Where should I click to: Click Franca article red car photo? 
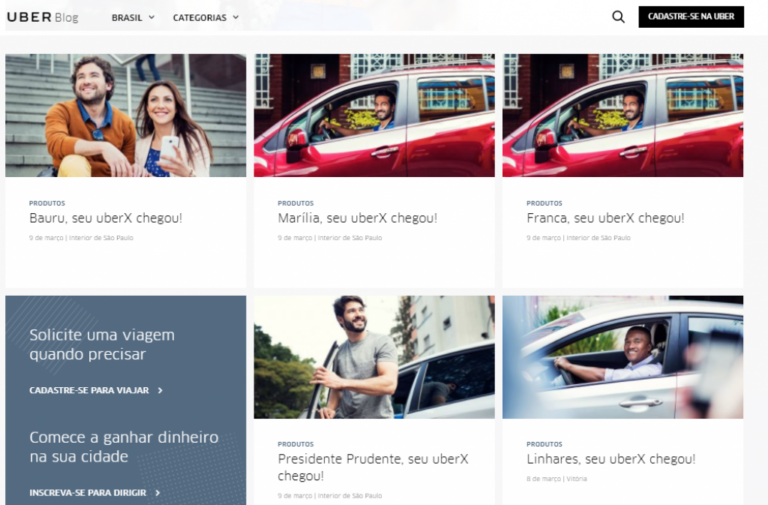tap(623, 116)
